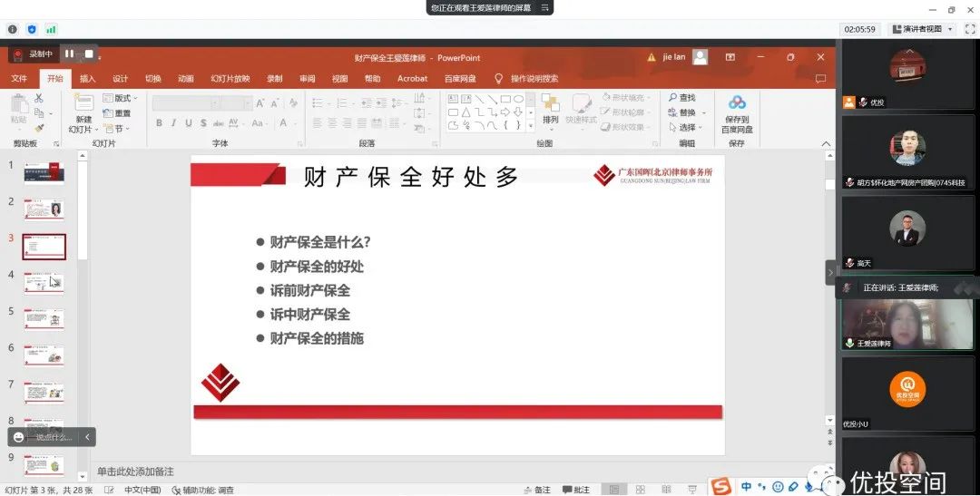980x496 pixels.
Task: Click Accessibility check (辅助功能) status item
Action: click(x=203, y=491)
